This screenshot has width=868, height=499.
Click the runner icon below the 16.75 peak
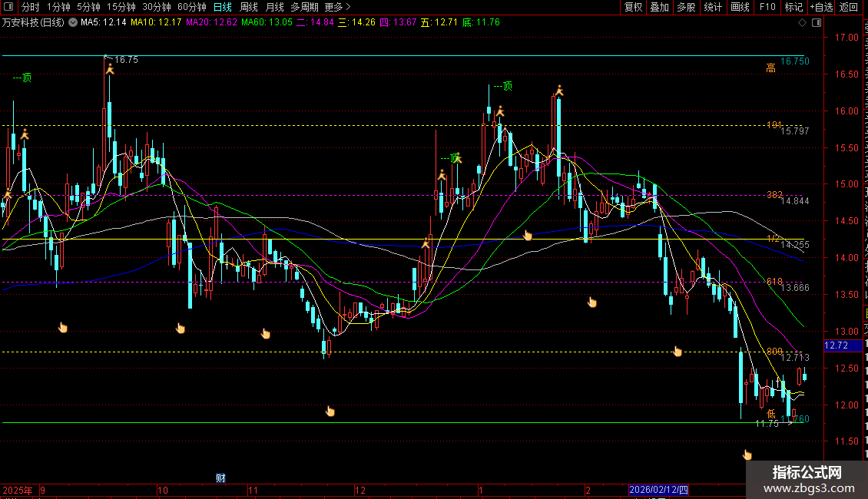coord(109,70)
